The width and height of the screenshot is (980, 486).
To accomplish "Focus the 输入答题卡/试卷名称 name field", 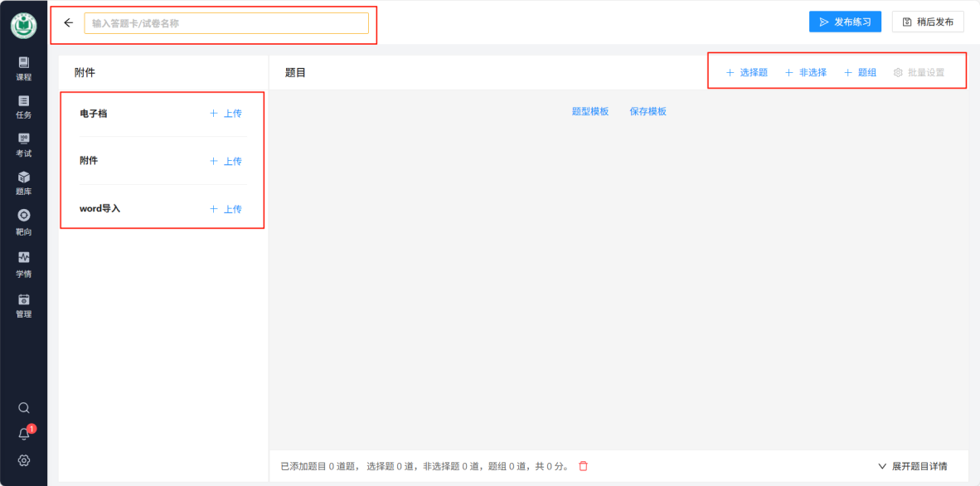I will tap(226, 23).
